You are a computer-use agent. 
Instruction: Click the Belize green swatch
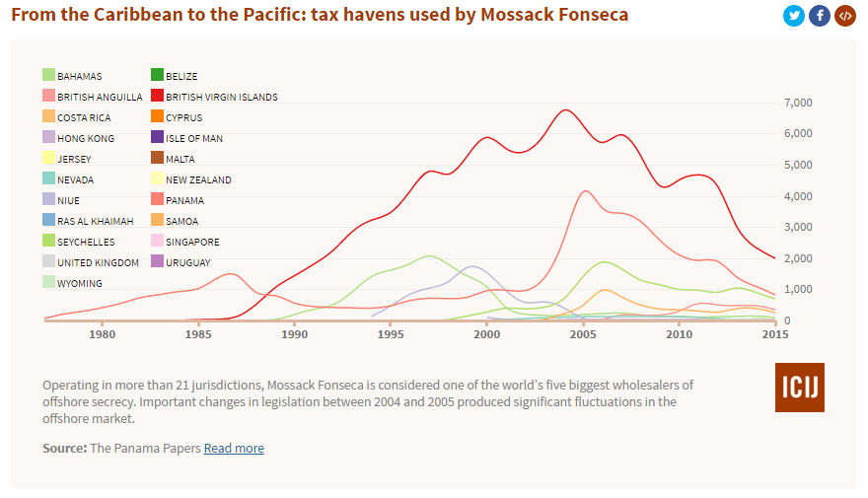(157, 76)
